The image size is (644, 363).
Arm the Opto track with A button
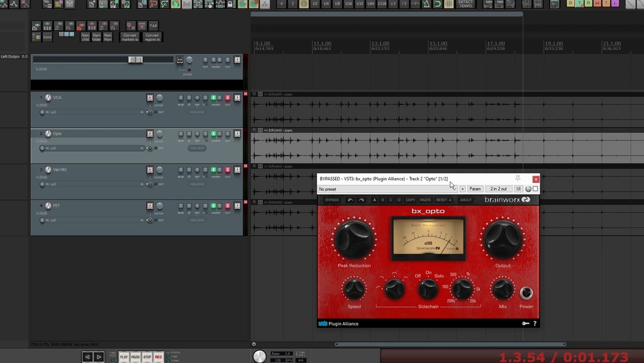150,134
